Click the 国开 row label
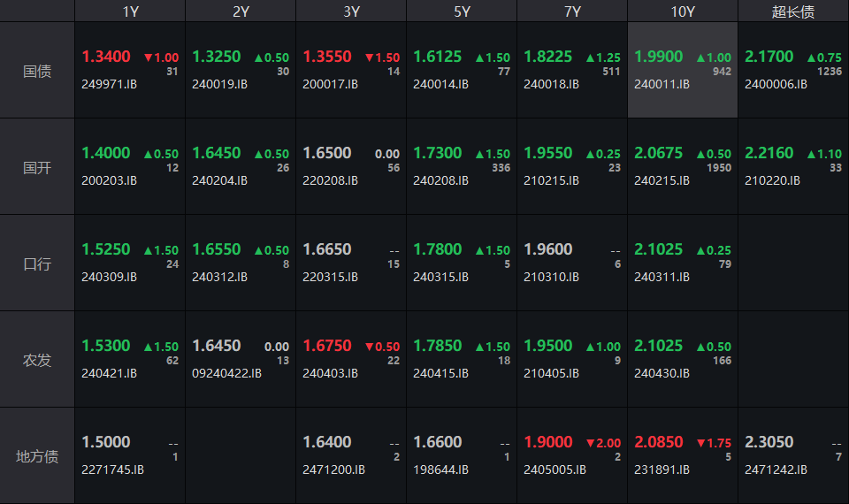Screen dimensions: 849x504 (37, 167)
